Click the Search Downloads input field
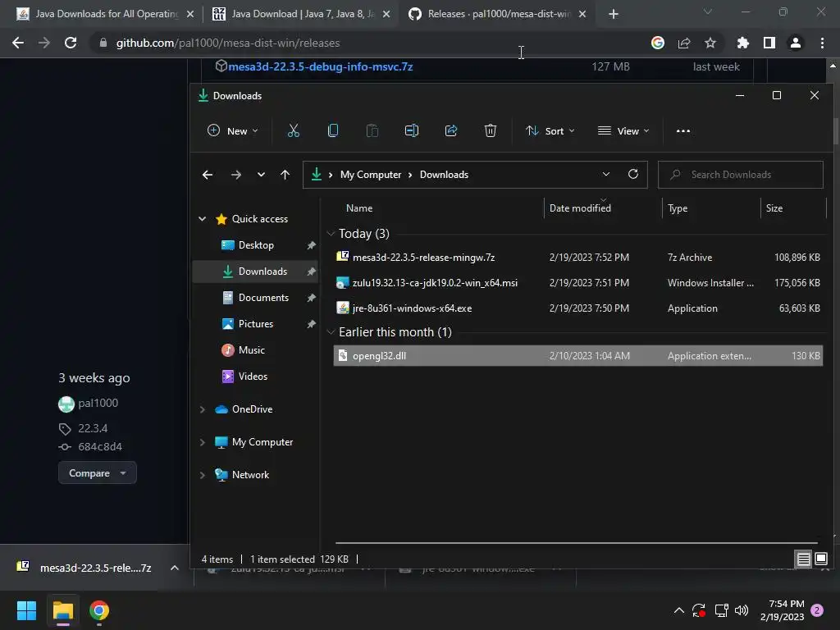Screen dimensions: 840x630 [x=741, y=175]
